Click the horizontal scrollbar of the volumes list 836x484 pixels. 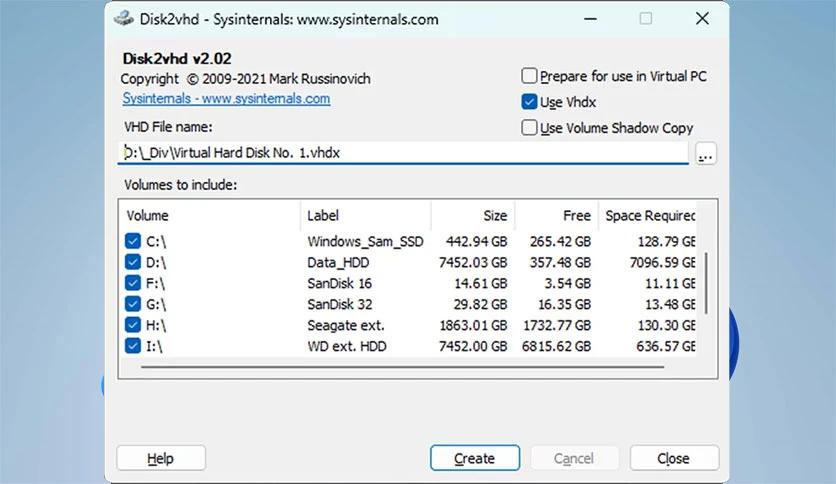tap(403, 367)
